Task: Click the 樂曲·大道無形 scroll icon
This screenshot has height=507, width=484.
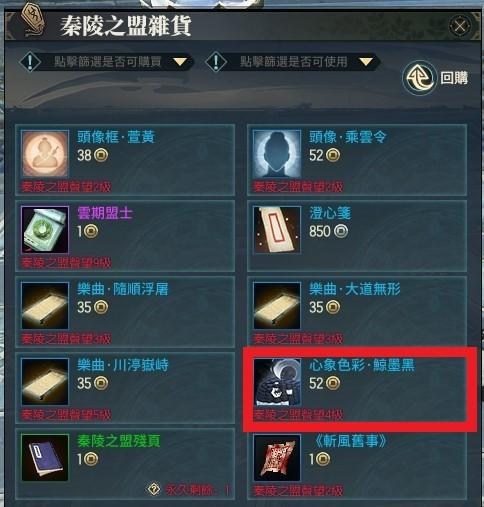Action: click(x=277, y=306)
